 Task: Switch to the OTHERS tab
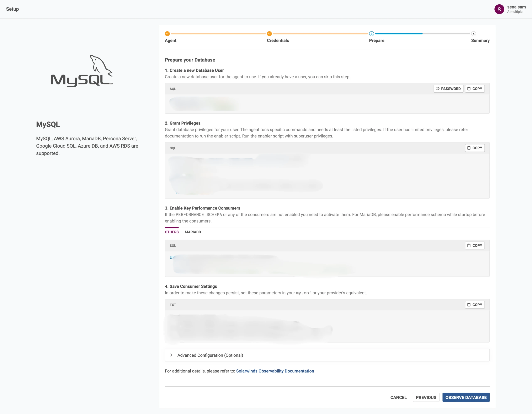[172, 232]
